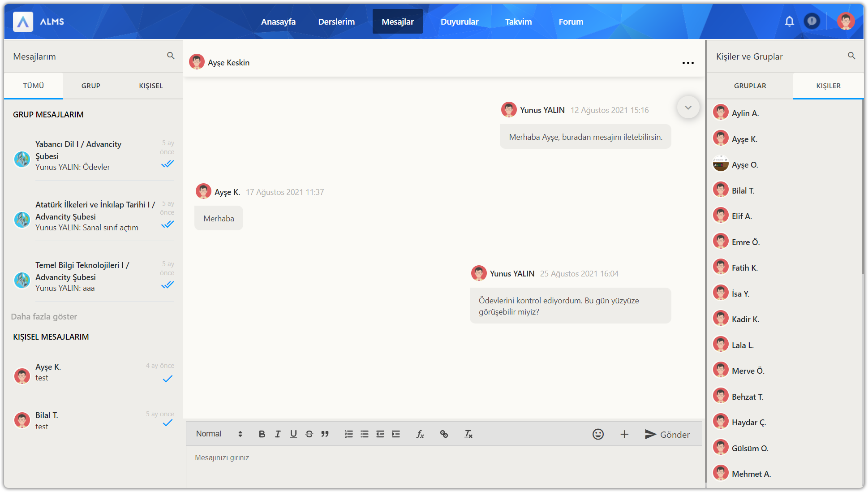This screenshot has height=492, width=868.
Task: Switch to the GRUPLAR tab
Action: (x=750, y=86)
